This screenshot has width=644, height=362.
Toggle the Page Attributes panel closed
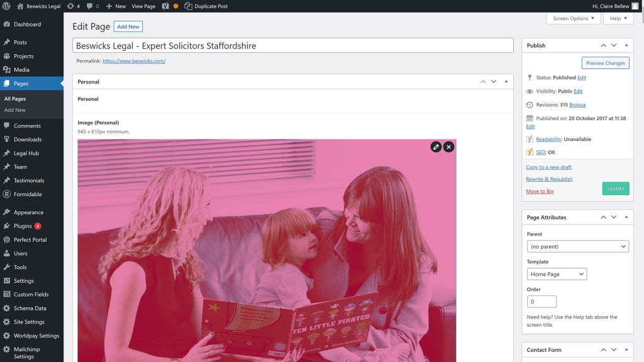(626, 217)
